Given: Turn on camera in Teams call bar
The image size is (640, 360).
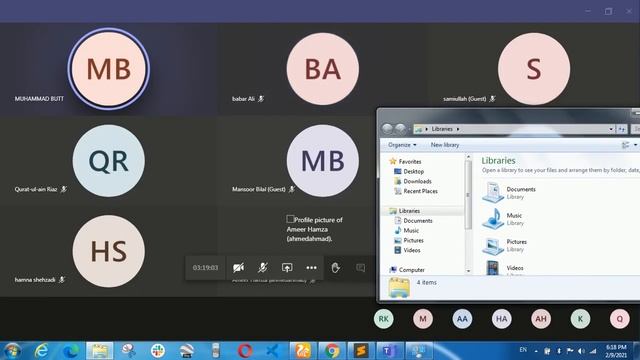Looking at the screenshot, I should point(238,268).
